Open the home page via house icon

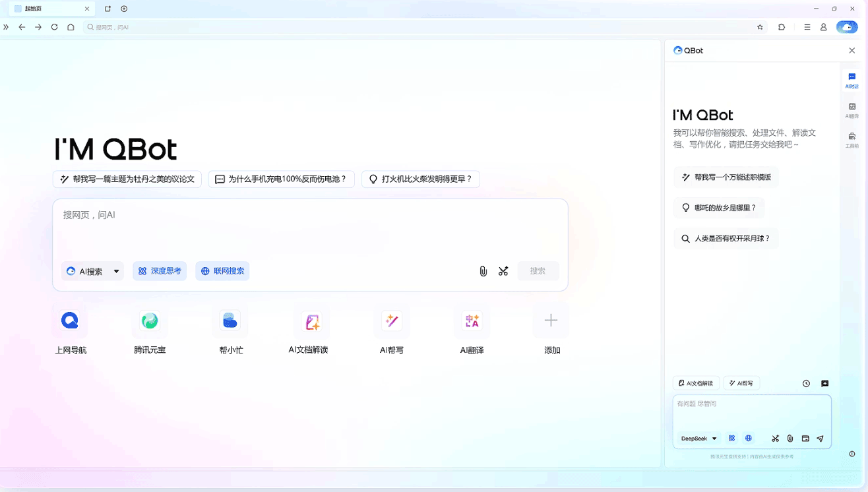click(71, 27)
